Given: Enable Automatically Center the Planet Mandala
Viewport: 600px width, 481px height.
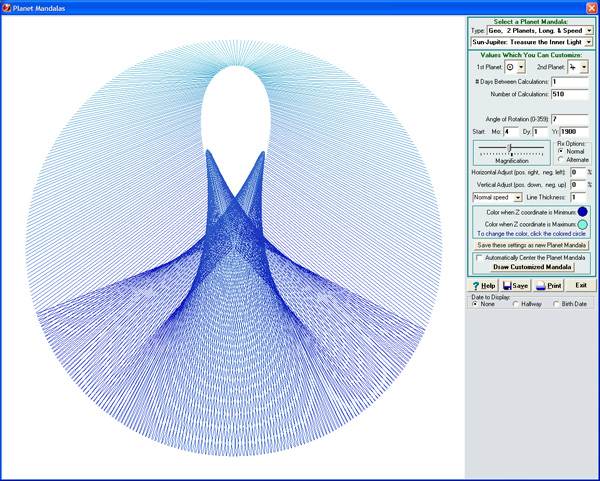Looking at the screenshot, I should tap(480, 257).
